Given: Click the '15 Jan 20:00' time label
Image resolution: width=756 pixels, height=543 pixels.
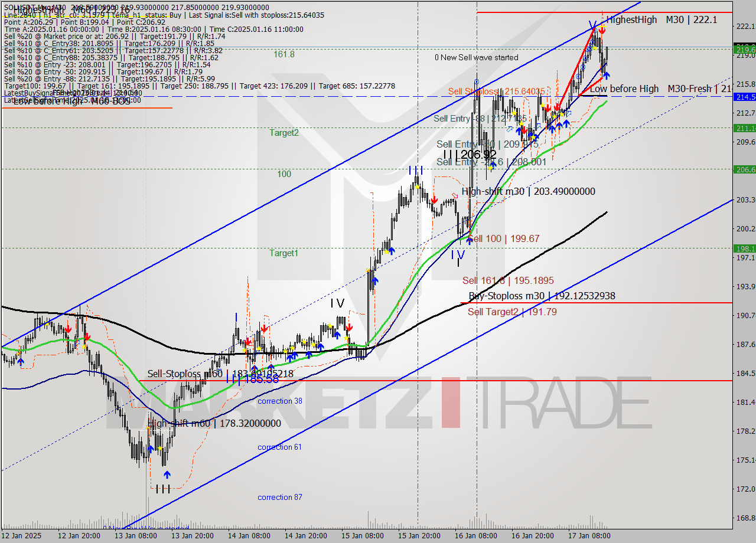Looking at the screenshot, I should (x=419, y=536).
